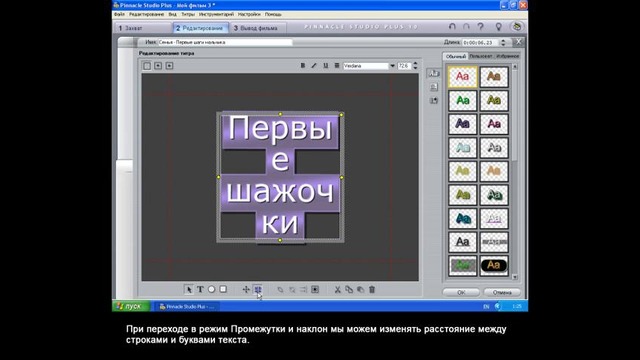The width and height of the screenshot is (640, 360).
Task: Open the Помощь menu
Action: point(273,14)
